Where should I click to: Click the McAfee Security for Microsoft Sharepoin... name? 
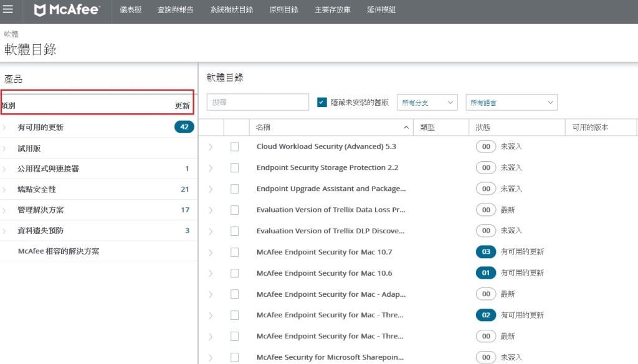[330, 358]
